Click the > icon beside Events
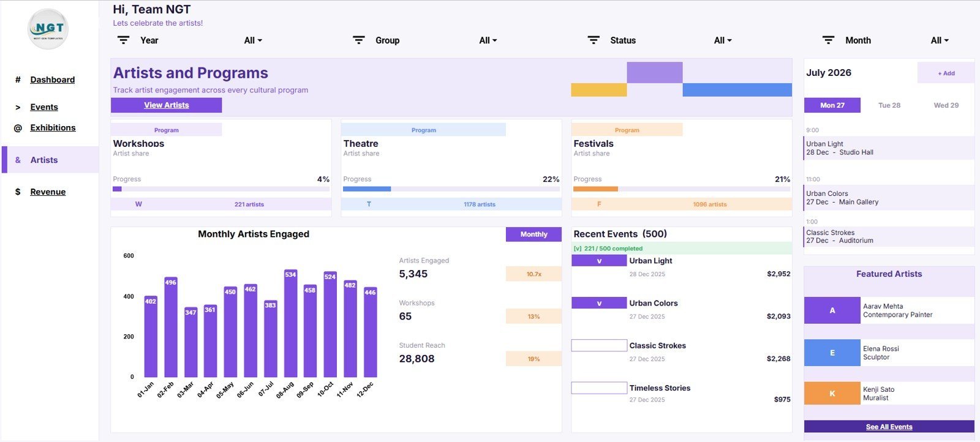 click(18, 107)
